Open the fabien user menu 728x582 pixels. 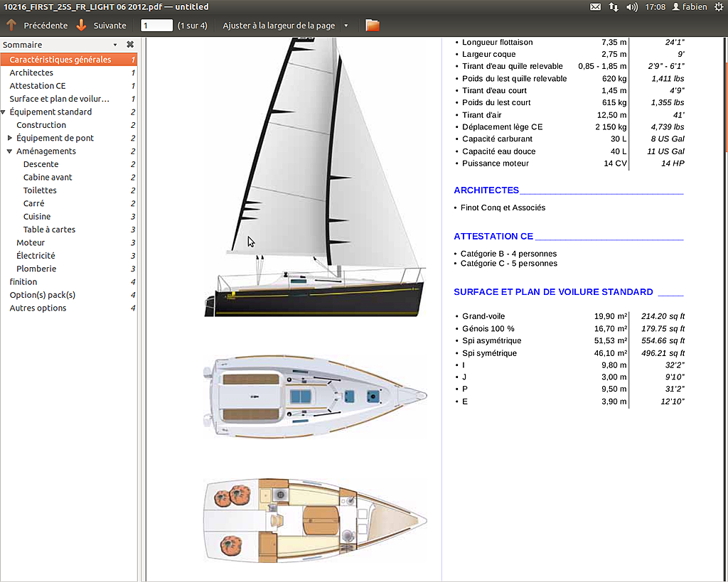point(690,7)
